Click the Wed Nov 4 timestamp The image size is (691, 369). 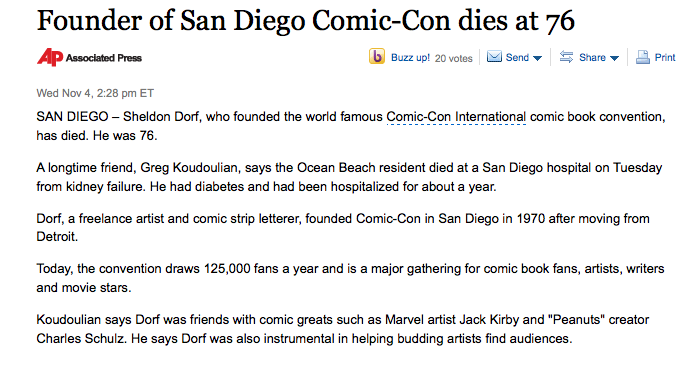coord(95,93)
